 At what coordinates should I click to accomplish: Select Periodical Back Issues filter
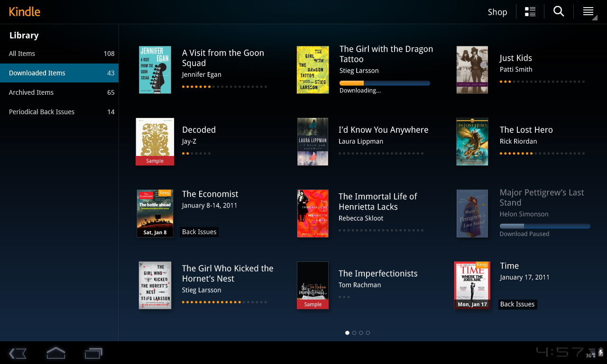click(x=59, y=112)
